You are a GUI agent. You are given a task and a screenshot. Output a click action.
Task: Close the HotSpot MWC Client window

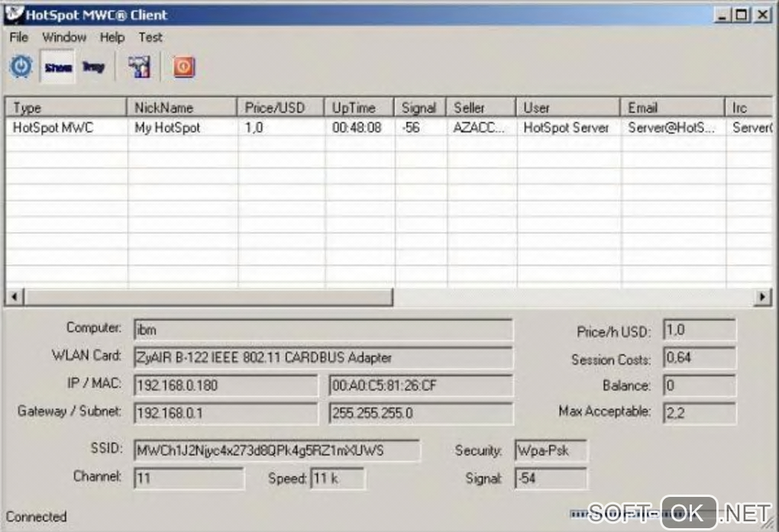coord(762,15)
